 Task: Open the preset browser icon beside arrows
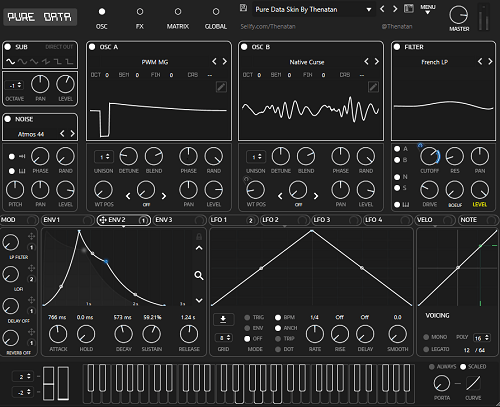[409, 9]
